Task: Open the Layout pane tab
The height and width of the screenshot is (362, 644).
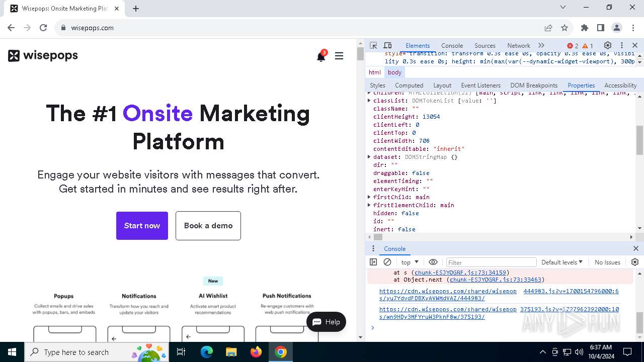Action: coord(442,85)
